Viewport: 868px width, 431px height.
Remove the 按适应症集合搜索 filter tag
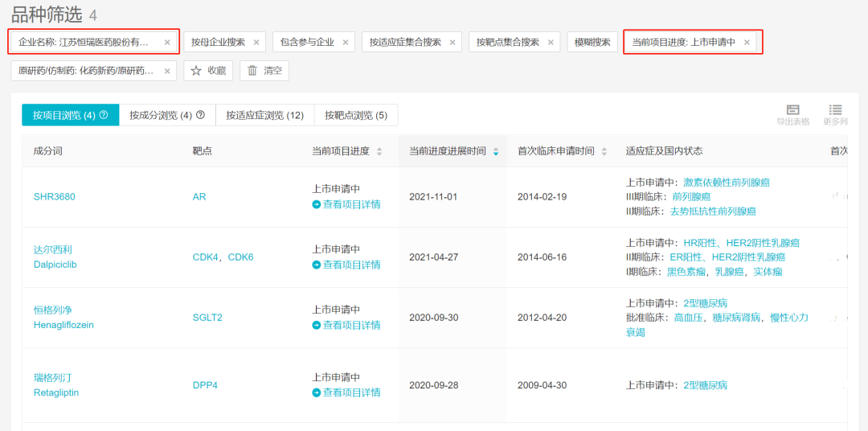pyautogui.click(x=452, y=42)
